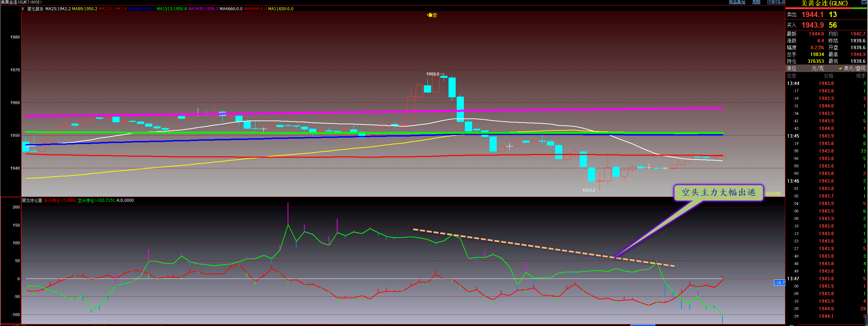Open the 周期 period selector
Screen dimensions: 868x326
tap(756, 2)
